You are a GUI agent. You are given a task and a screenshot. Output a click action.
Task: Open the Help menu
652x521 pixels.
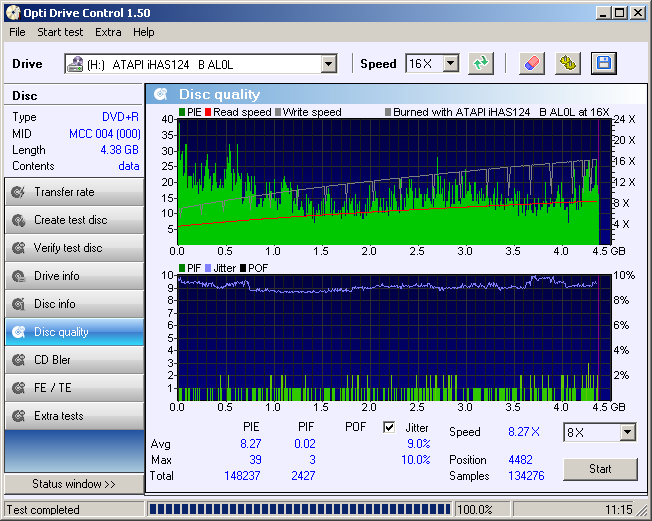[143, 32]
